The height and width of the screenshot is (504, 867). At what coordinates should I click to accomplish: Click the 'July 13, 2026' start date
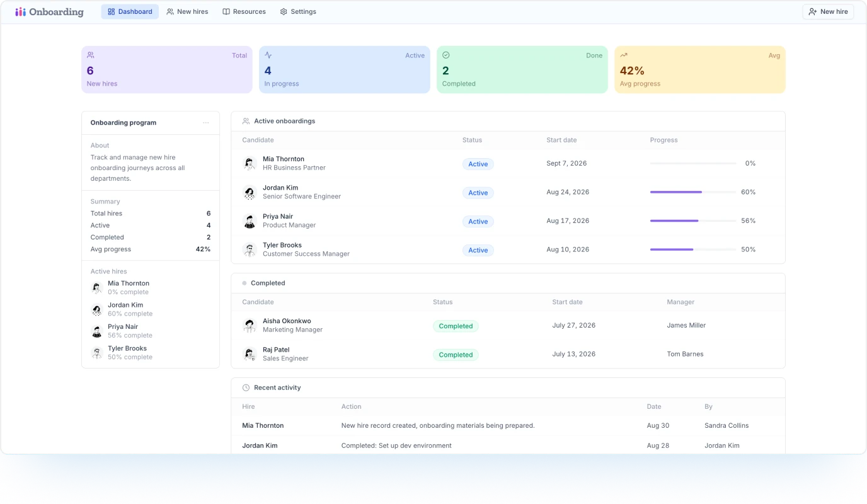point(574,354)
